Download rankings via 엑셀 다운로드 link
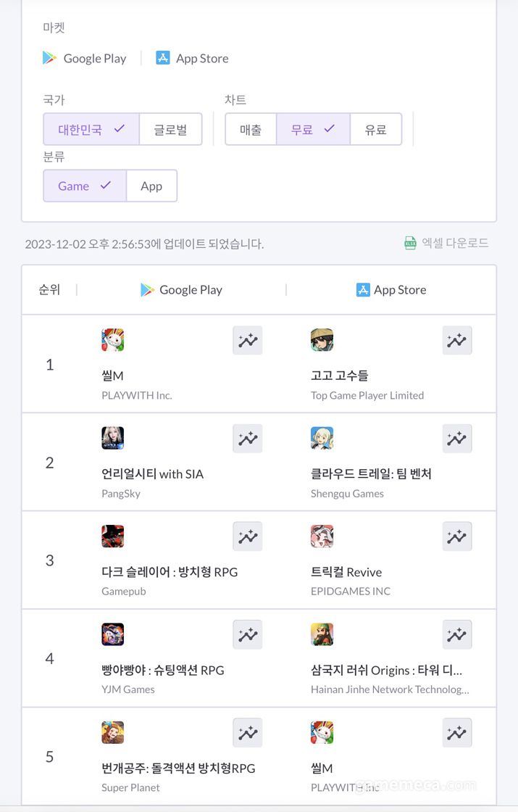Screen dimensions: 518x812 coord(455,244)
